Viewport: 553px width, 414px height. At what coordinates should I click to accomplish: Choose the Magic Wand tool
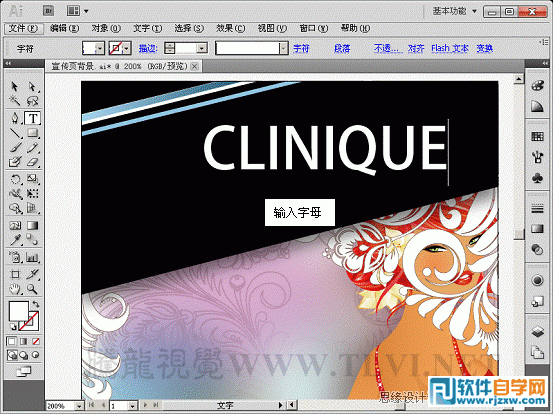click(15, 102)
